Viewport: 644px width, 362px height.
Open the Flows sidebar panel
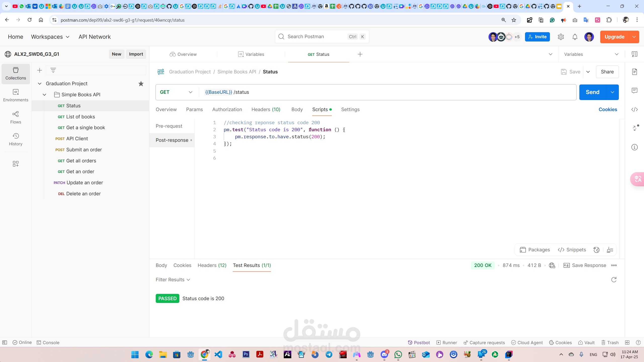[16, 117]
